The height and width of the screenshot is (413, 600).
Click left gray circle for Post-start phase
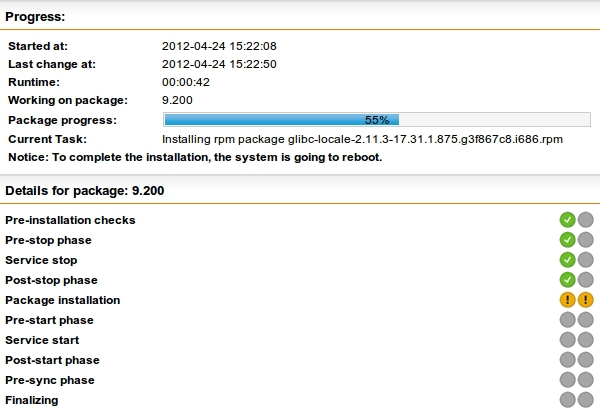pyautogui.click(x=567, y=360)
